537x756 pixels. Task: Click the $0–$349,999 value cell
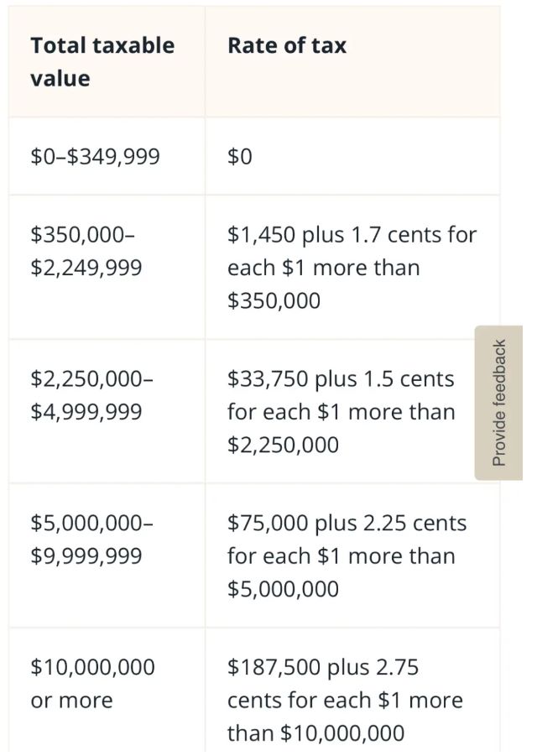tap(107, 156)
